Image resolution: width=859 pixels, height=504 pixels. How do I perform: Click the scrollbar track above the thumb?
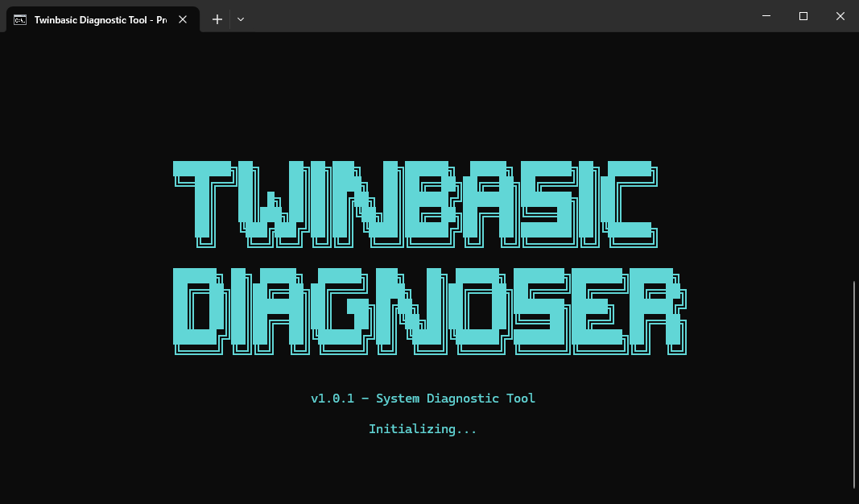click(x=854, y=161)
